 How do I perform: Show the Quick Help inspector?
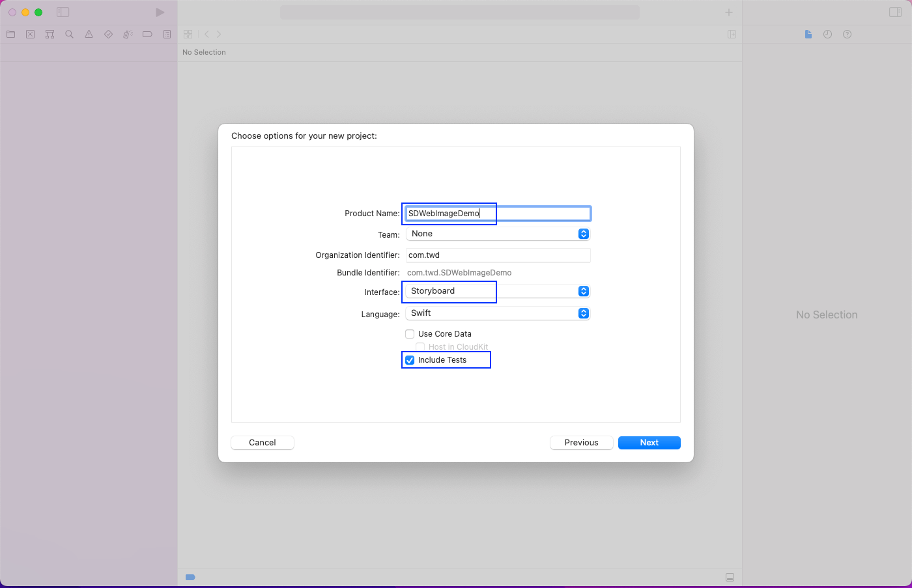847,35
